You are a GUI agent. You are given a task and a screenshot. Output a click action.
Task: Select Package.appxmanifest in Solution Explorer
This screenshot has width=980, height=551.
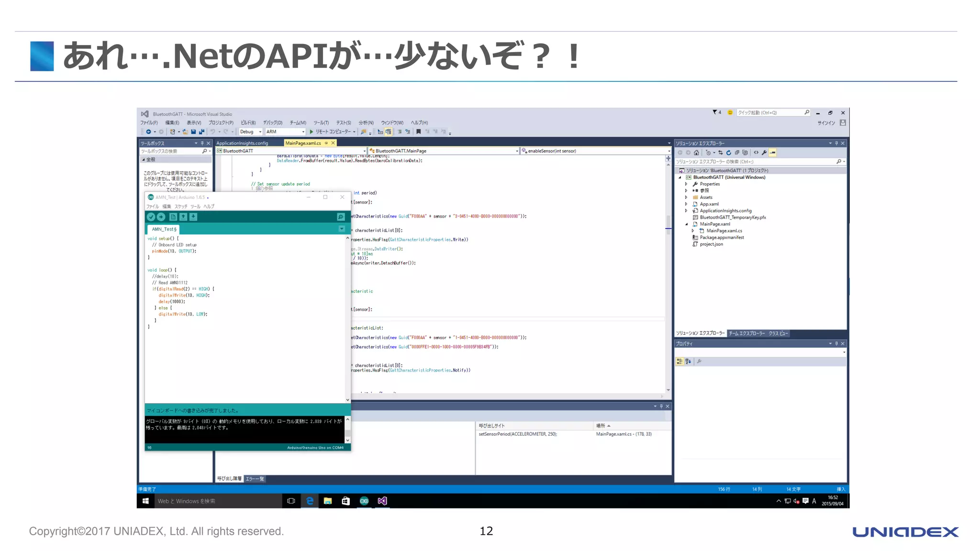point(722,238)
